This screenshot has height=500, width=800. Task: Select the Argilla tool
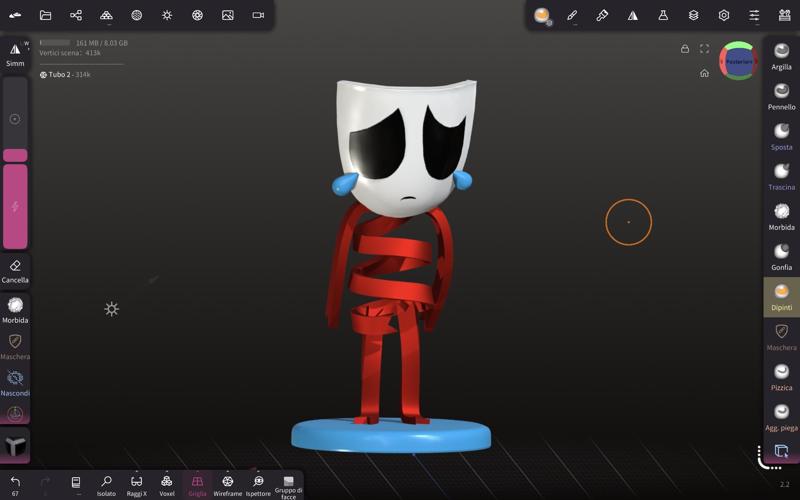pyautogui.click(x=781, y=57)
